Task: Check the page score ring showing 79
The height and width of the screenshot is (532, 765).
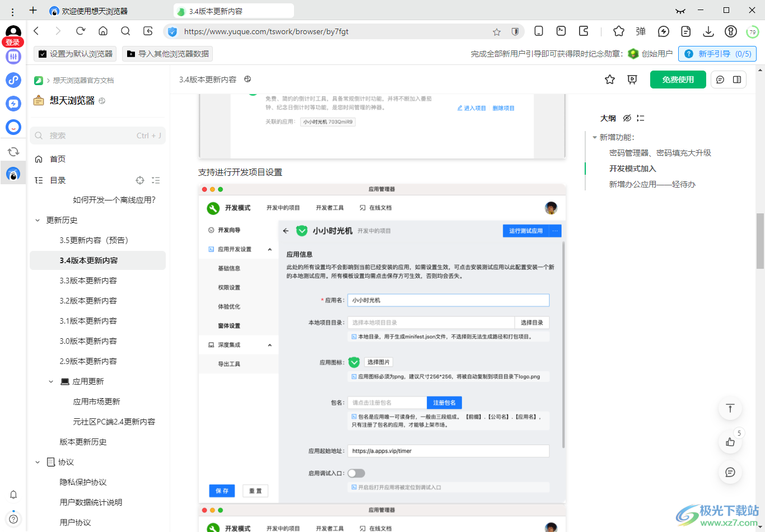Action: 752,32
